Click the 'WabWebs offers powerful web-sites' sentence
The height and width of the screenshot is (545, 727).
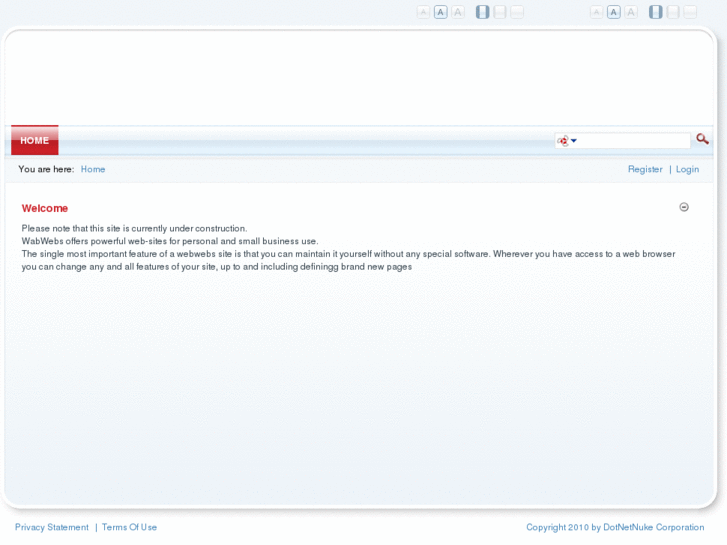coord(170,241)
